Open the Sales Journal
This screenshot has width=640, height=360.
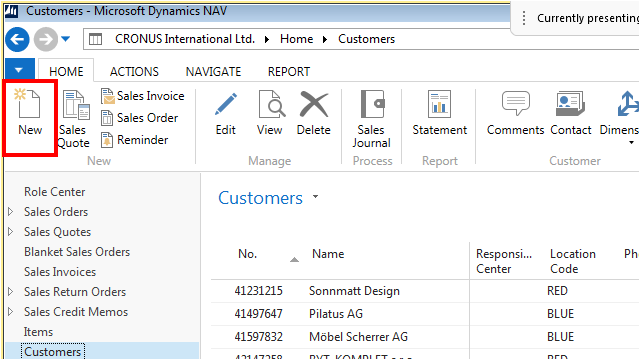(x=371, y=119)
